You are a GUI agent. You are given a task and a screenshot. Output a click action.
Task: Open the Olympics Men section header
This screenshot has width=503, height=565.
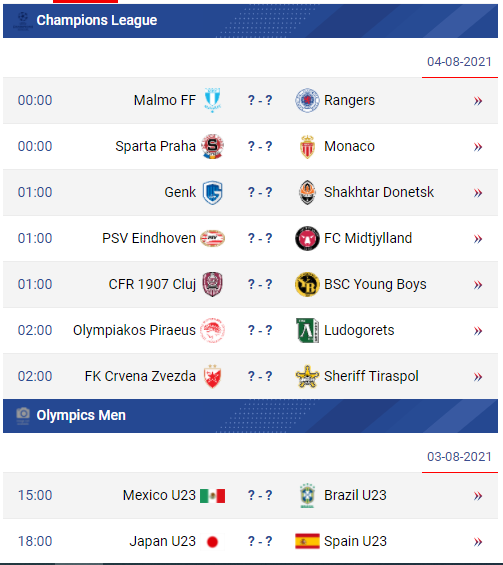(250, 415)
